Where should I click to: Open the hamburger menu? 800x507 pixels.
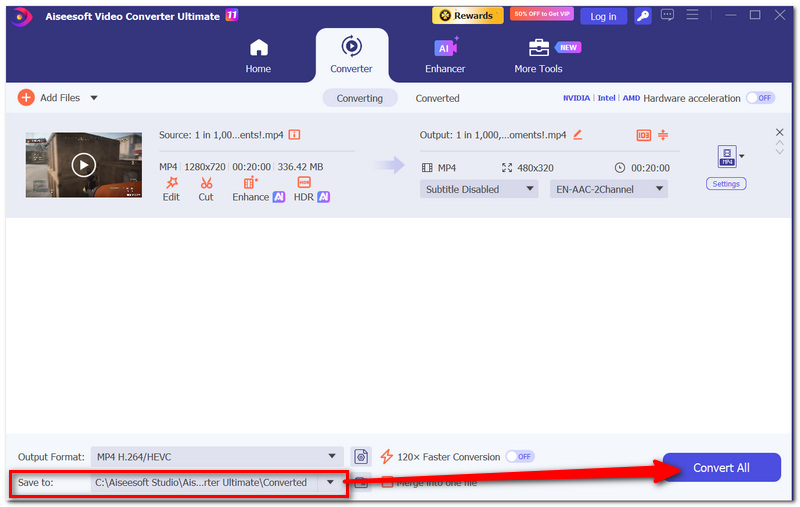pyautogui.click(x=692, y=15)
